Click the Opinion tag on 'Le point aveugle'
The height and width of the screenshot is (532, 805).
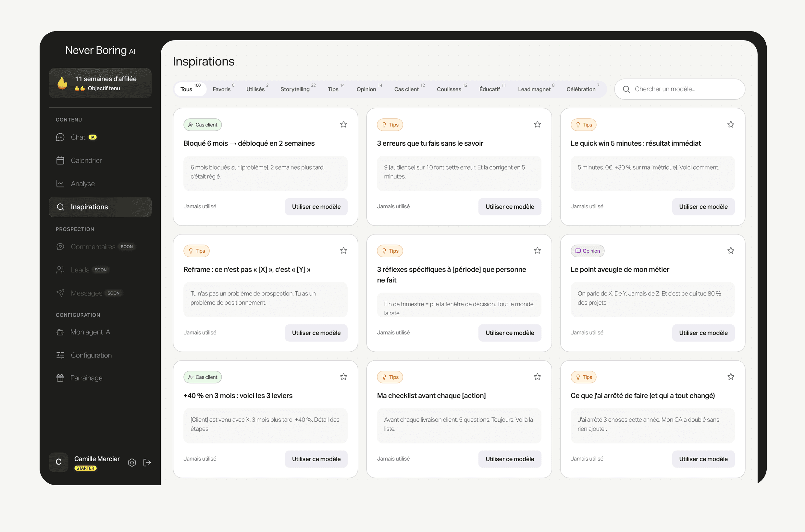pyautogui.click(x=587, y=251)
